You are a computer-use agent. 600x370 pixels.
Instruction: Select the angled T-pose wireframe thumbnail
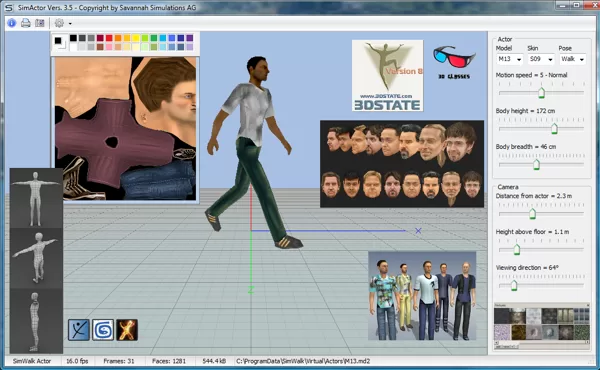pos(36,258)
